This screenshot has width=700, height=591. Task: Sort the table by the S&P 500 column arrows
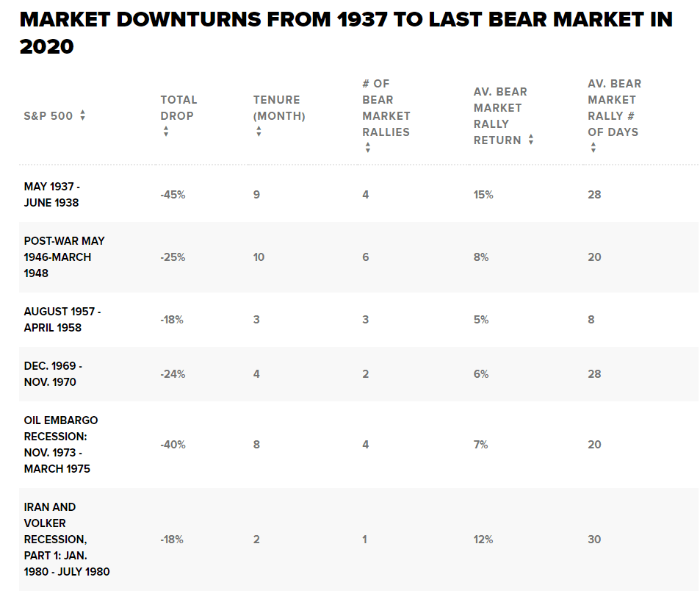[83, 115]
